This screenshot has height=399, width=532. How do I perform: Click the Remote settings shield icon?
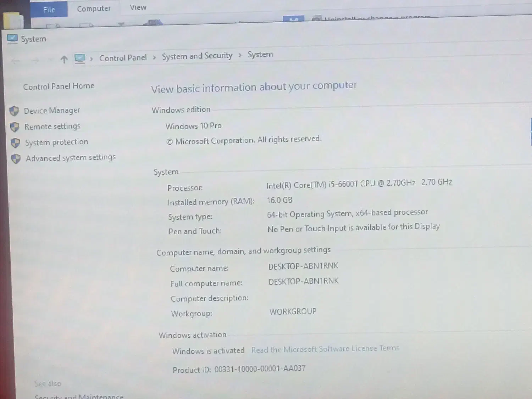[15, 127]
